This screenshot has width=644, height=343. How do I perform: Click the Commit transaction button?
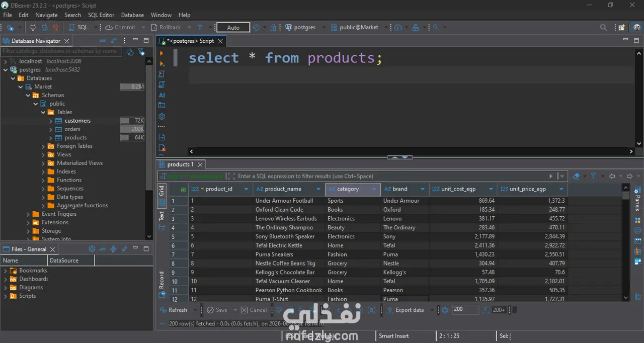[121, 27]
